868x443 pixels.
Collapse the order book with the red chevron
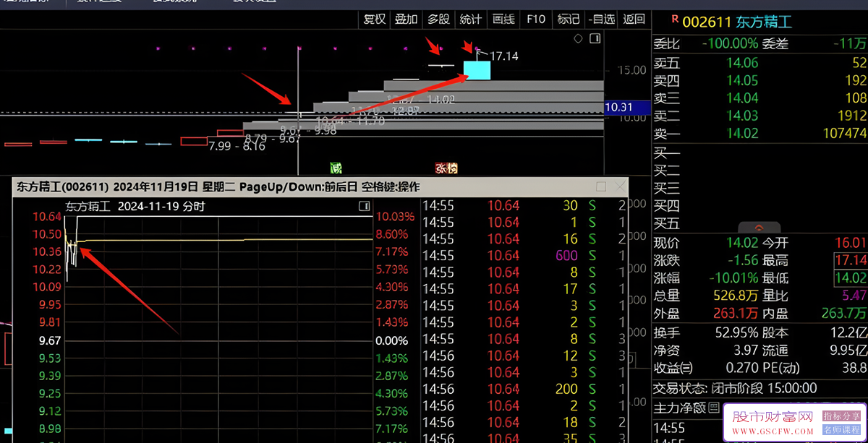[759, 228]
